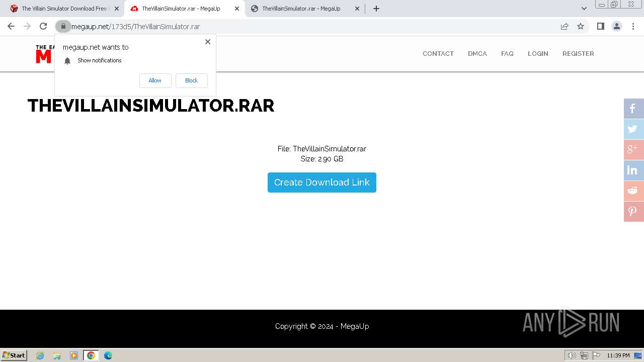
Task: Bookmark this tab with star icon
Action: [x=581, y=26]
